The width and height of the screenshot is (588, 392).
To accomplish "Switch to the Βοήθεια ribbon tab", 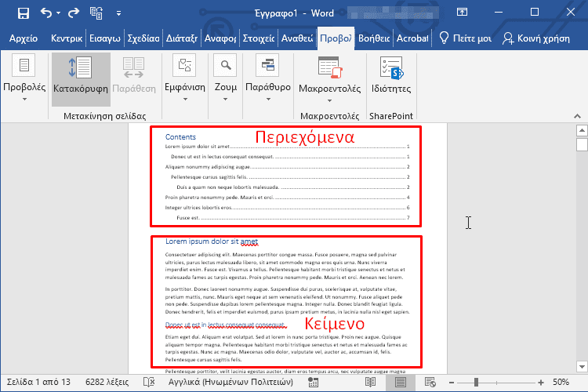I will click(x=374, y=38).
